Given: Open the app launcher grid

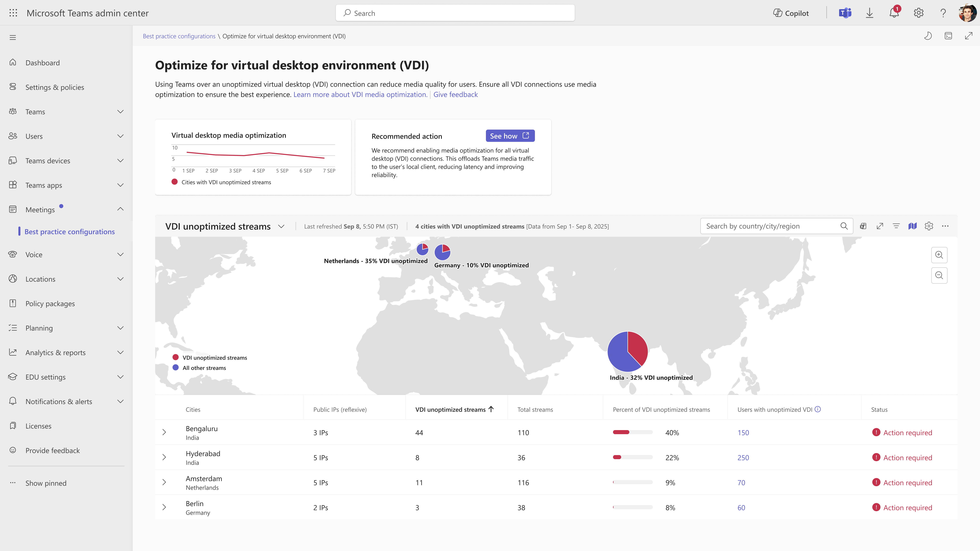Looking at the screenshot, I should coord(13,13).
